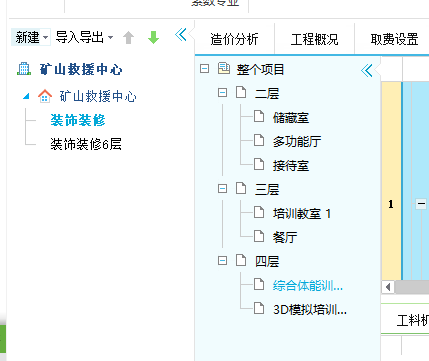Select the 装饰装修6层 unit project
This screenshot has width=429, height=361.
[x=86, y=144]
